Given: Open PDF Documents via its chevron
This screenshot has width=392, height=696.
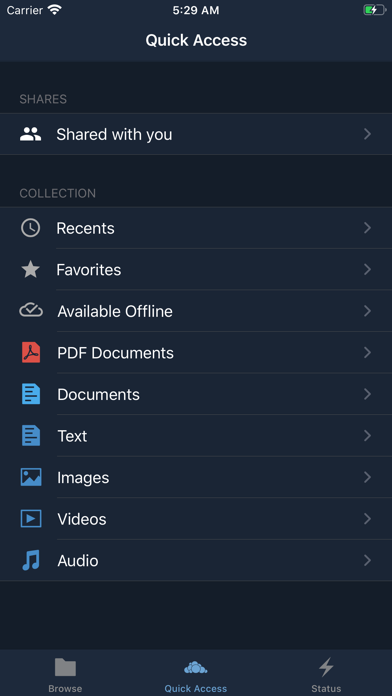Looking at the screenshot, I should [368, 353].
